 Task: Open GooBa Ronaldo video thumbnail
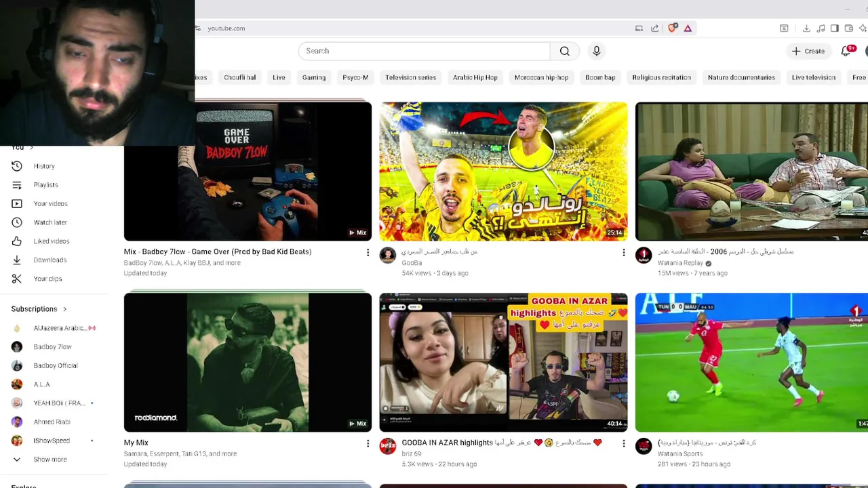503,171
